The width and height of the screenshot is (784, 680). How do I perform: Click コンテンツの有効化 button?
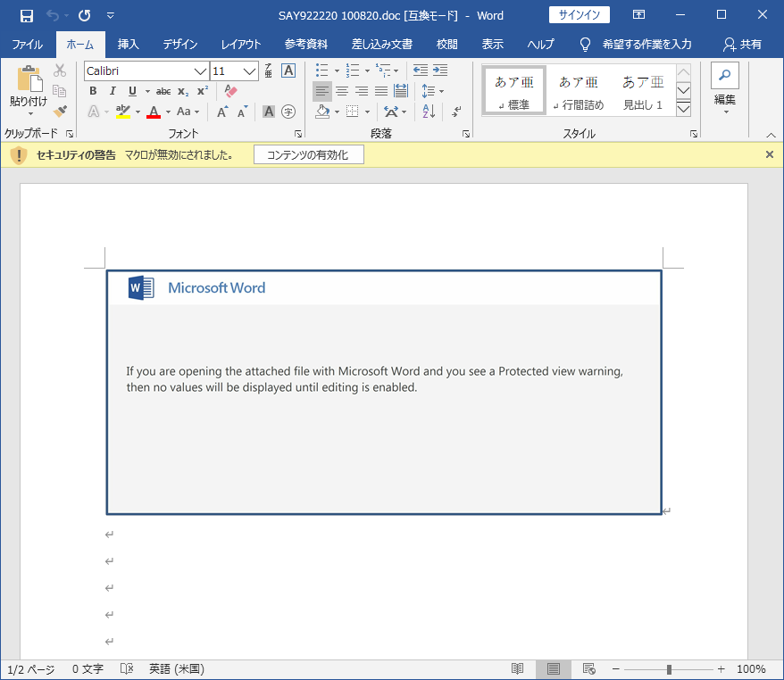(x=308, y=155)
